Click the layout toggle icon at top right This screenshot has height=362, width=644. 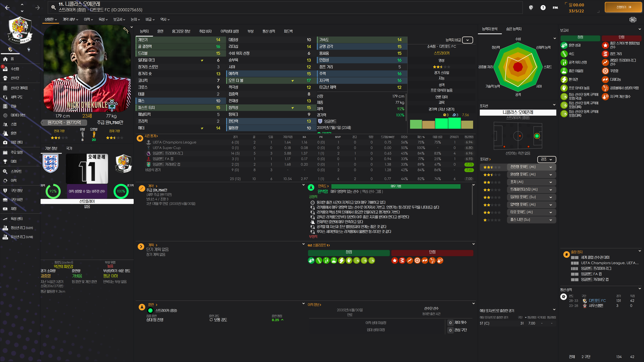pos(633,19)
